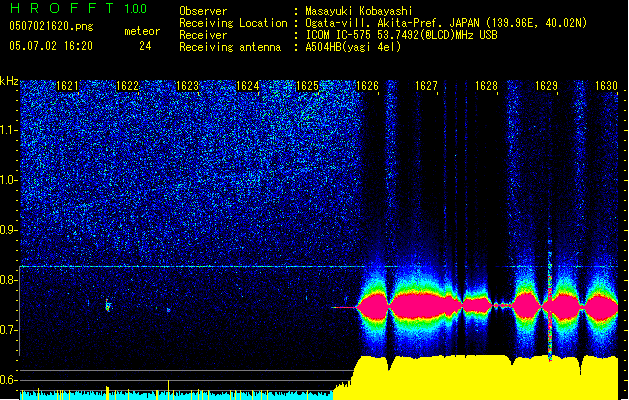Click the ICOM IC-575 receiver value
The height and width of the screenshot is (400, 629).
401,35
